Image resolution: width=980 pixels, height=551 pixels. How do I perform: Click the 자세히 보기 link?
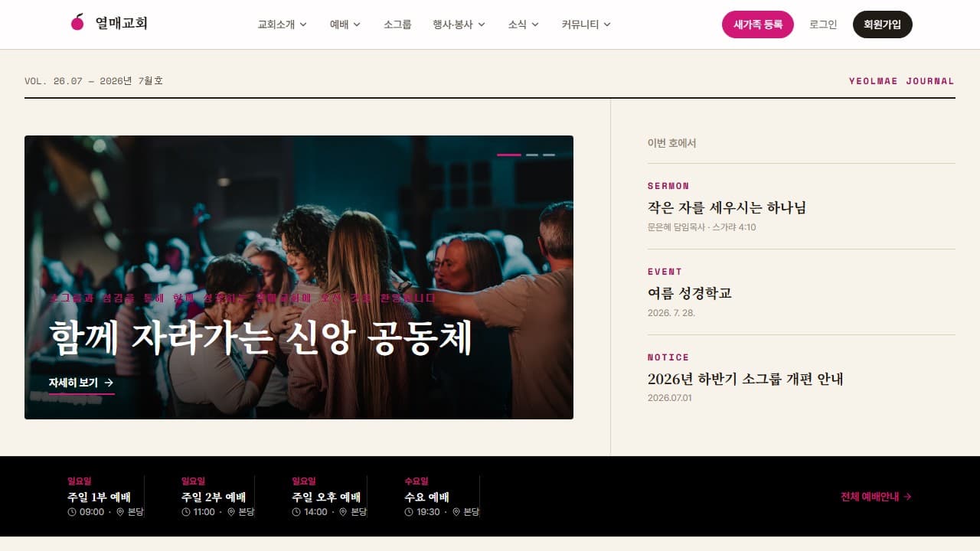pyautogui.click(x=81, y=383)
